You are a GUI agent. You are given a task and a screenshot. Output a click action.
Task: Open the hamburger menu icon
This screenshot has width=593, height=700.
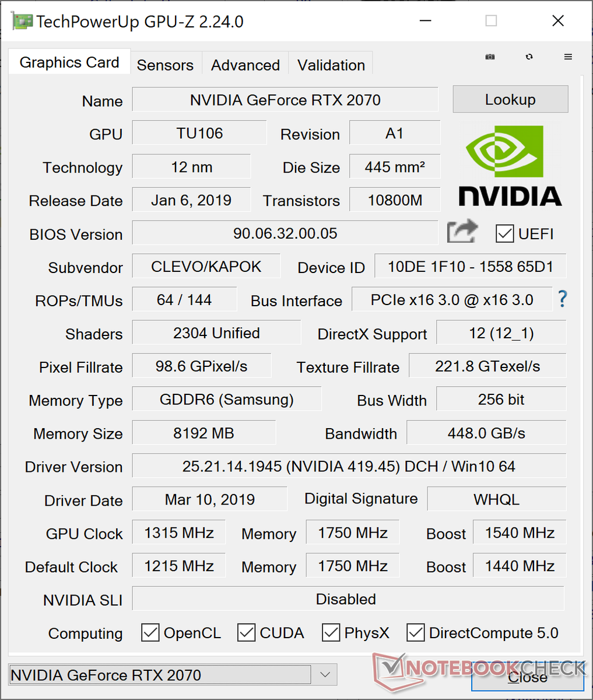coord(568,57)
